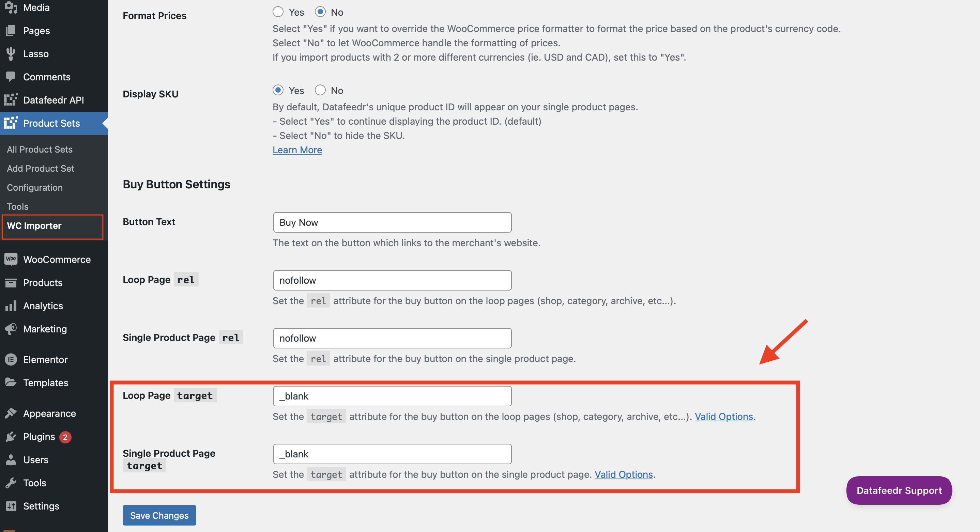
Task: Focus the Loop Page target field
Action: (x=392, y=396)
